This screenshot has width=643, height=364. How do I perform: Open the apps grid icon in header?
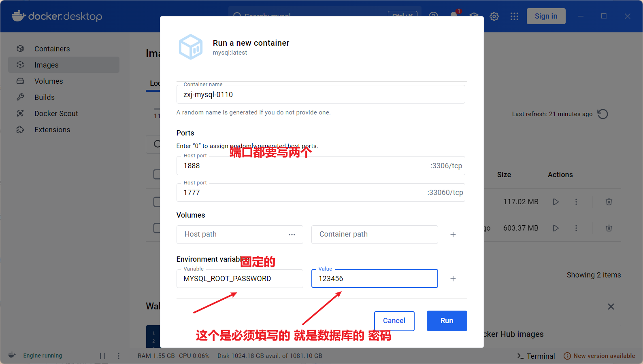point(514,16)
